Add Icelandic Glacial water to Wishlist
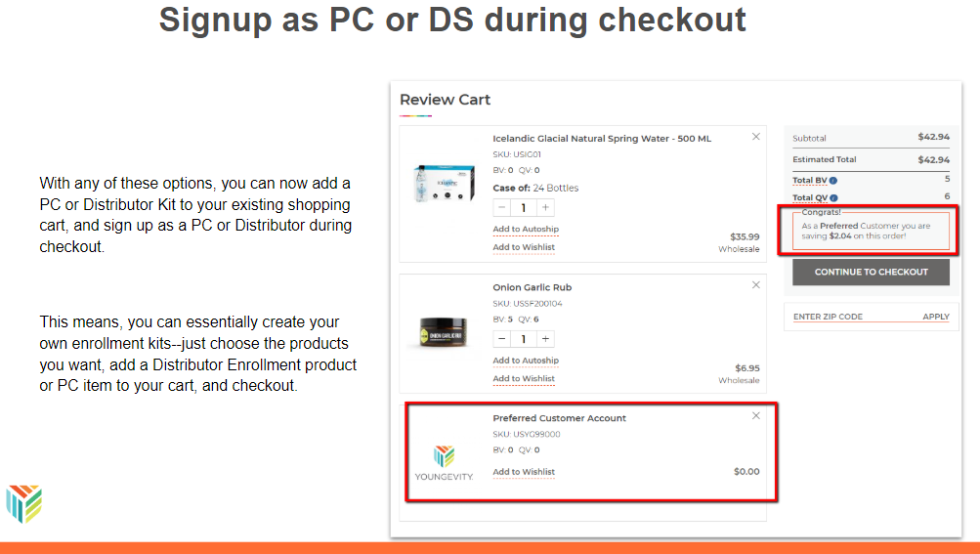The width and height of the screenshot is (980, 554). 524,247
